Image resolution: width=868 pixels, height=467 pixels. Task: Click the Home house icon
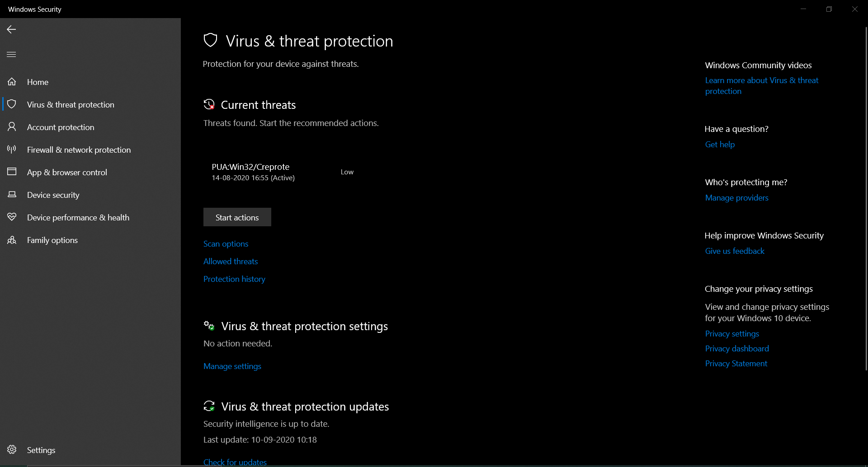12,82
